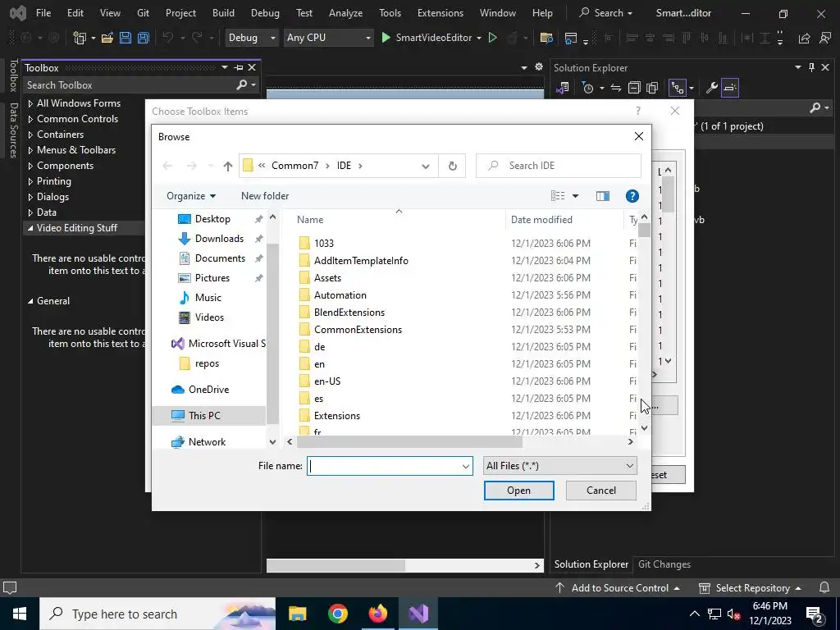
Task: Select the en-US folder
Action: (327, 381)
